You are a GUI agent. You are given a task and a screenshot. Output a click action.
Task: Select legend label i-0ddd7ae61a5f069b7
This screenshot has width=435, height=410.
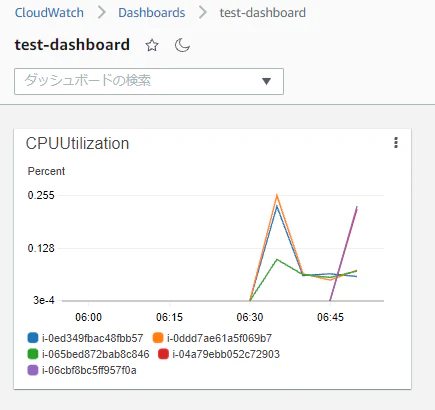point(219,338)
